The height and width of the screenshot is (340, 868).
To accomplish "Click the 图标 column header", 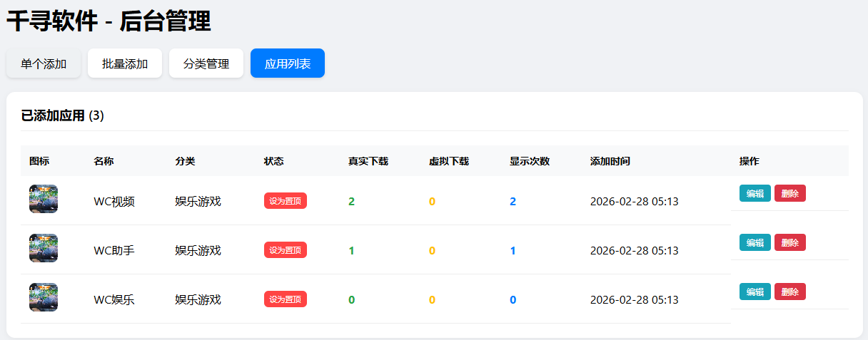I will [39, 161].
